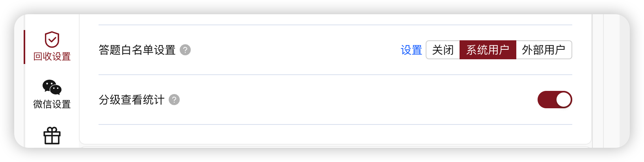644x162 pixels.
Task: Click the vertical strip right of settings panel
Action: point(598,81)
